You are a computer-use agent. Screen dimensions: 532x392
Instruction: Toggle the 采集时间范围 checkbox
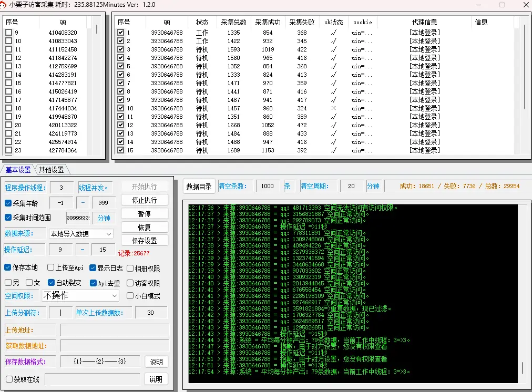click(8, 218)
